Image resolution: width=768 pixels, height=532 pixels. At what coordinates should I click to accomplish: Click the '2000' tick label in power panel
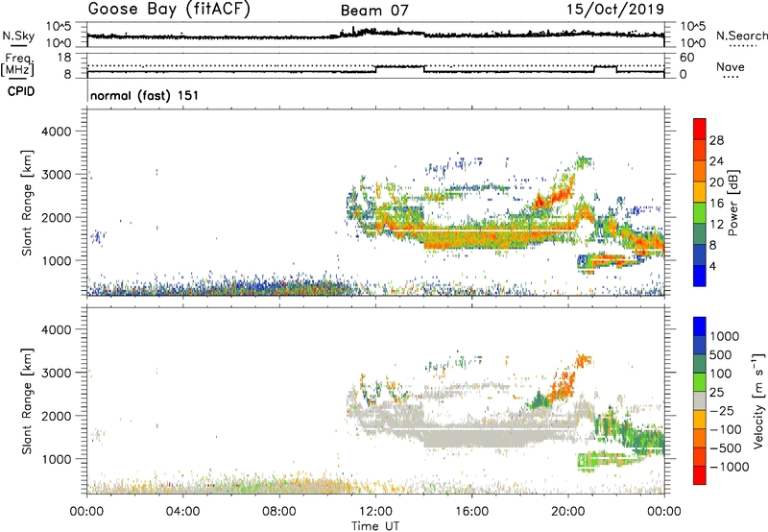(56, 217)
